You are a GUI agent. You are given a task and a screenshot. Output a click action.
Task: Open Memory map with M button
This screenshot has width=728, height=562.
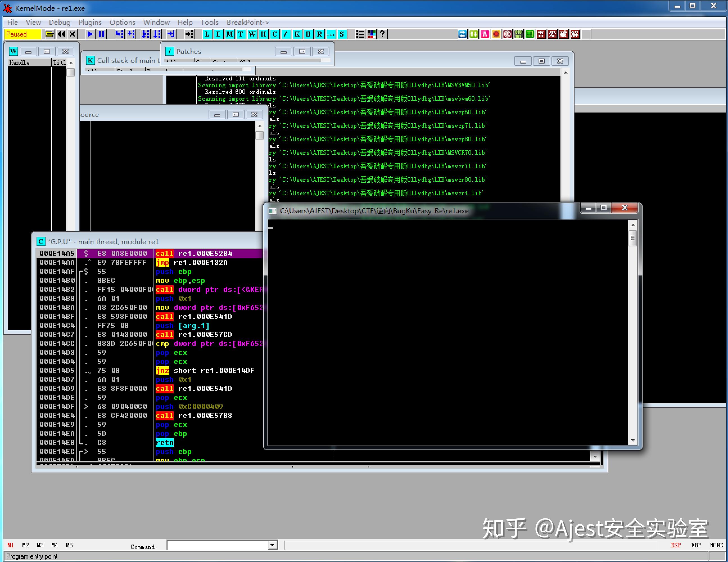click(x=230, y=34)
